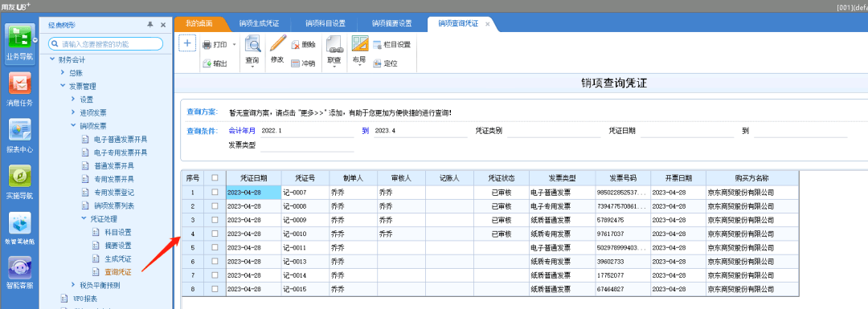The image size is (868, 309).
Task: Switch to the 销项生成凭证 tab
Action: [x=259, y=24]
